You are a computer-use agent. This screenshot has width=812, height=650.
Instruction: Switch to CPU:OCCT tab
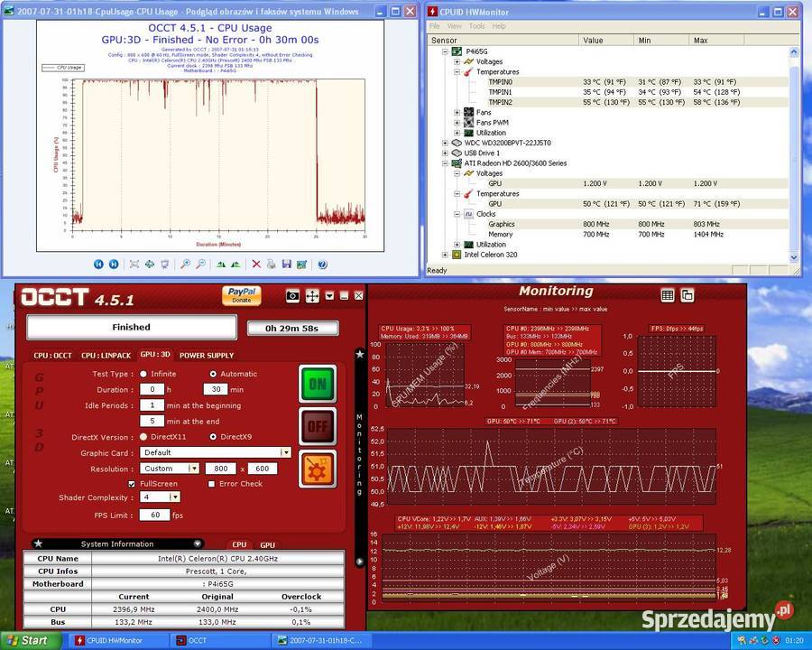pos(52,356)
